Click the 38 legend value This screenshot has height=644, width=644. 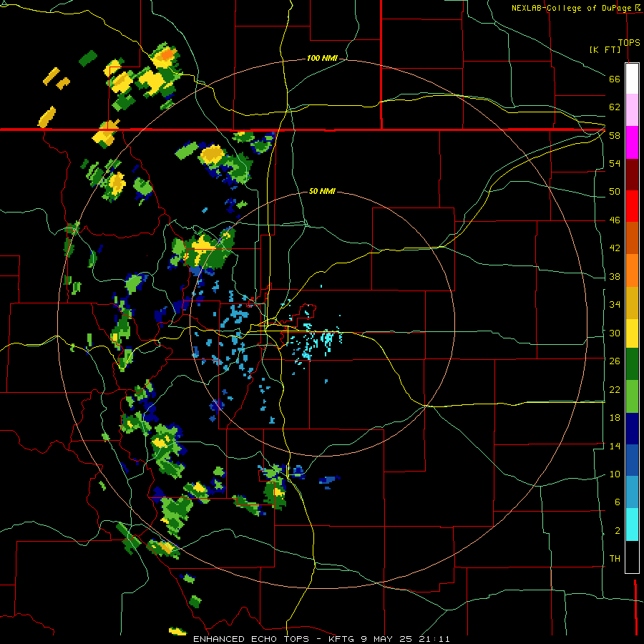tap(615, 276)
